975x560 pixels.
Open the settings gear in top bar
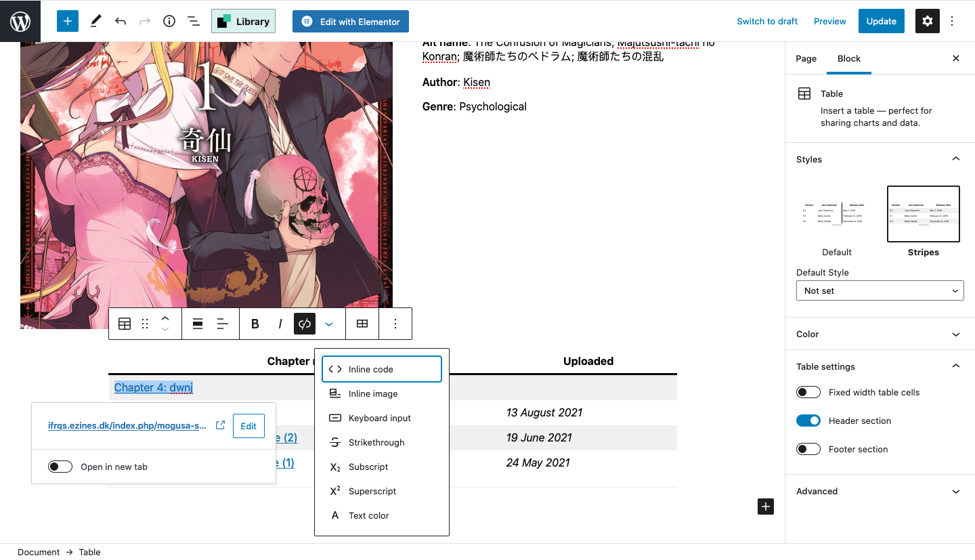coord(928,21)
